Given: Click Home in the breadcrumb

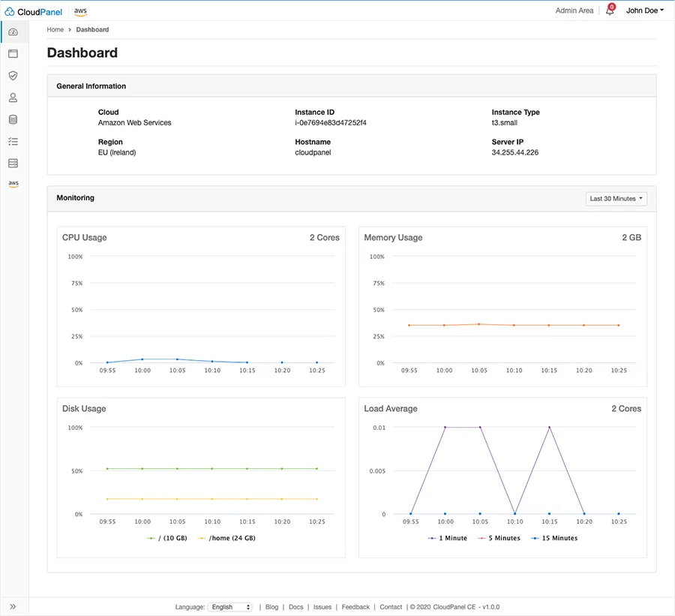Looking at the screenshot, I should click(55, 29).
